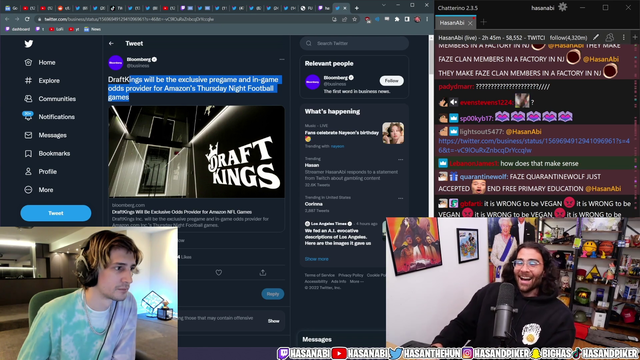Go to Home in the Twitter sidebar
The height and width of the screenshot is (360, 640).
pyautogui.click(x=40, y=62)
